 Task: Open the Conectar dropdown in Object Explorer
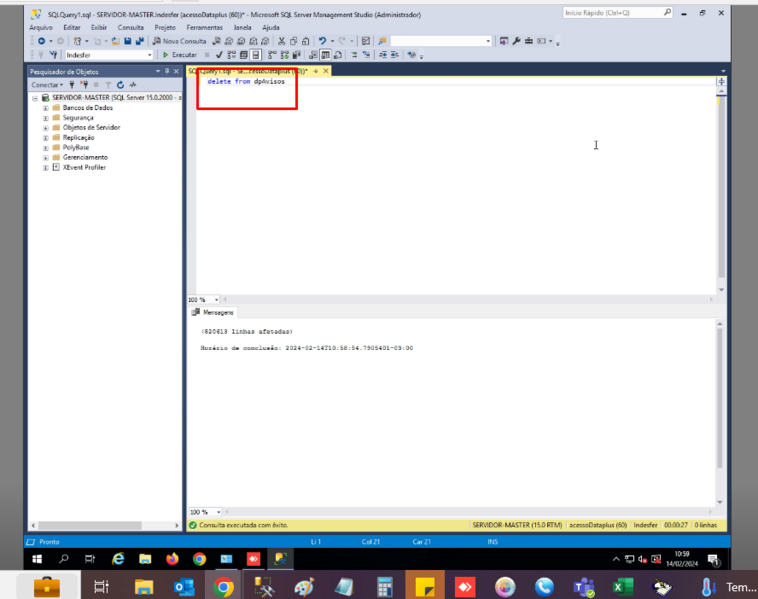(47, 85)
